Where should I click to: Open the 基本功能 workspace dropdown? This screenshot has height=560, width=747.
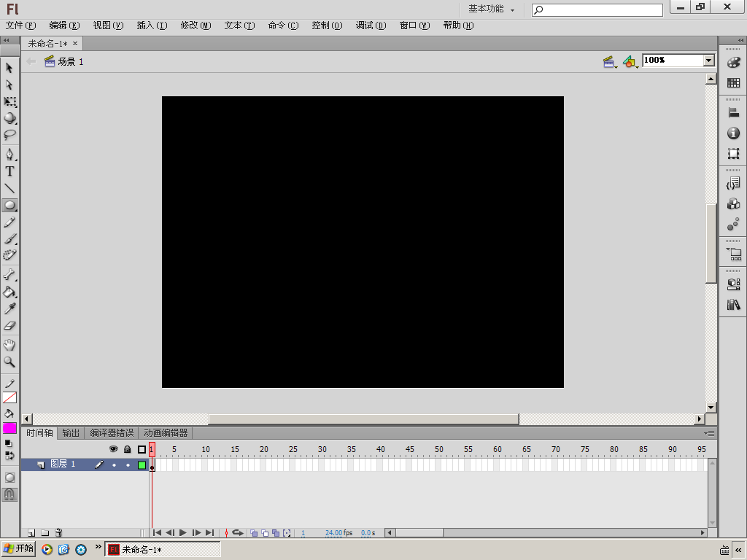491,9
